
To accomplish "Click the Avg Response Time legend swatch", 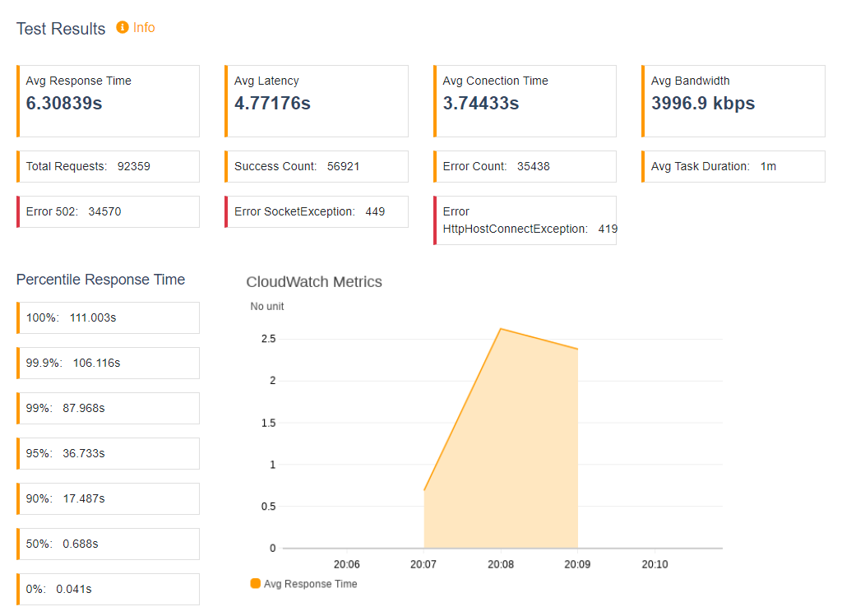I will [x=256, y=583].
